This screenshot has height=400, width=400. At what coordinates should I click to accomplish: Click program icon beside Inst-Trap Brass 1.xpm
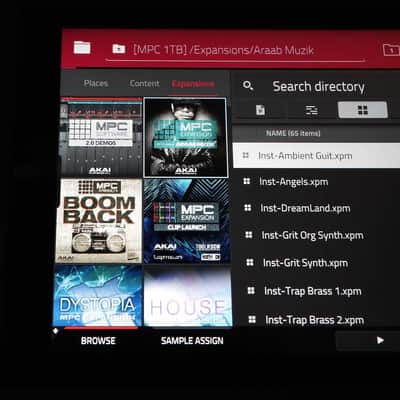(251, 291)
